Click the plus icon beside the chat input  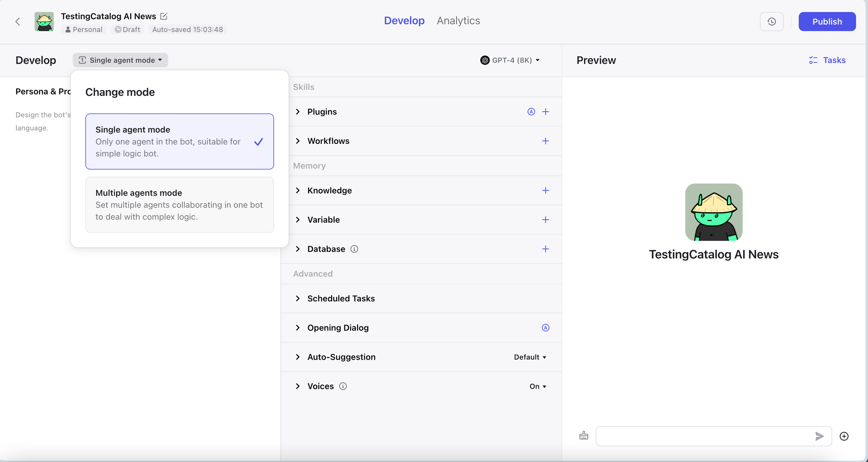point(844,436)
